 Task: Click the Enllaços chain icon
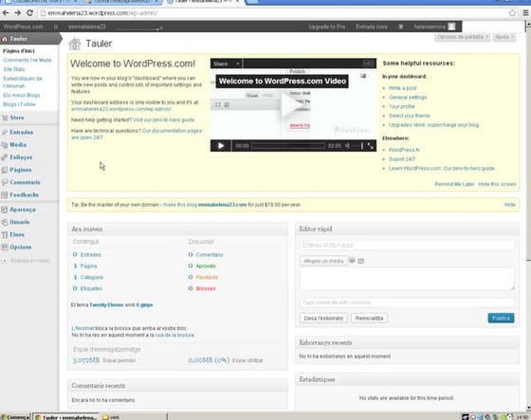tap(5, 157)
